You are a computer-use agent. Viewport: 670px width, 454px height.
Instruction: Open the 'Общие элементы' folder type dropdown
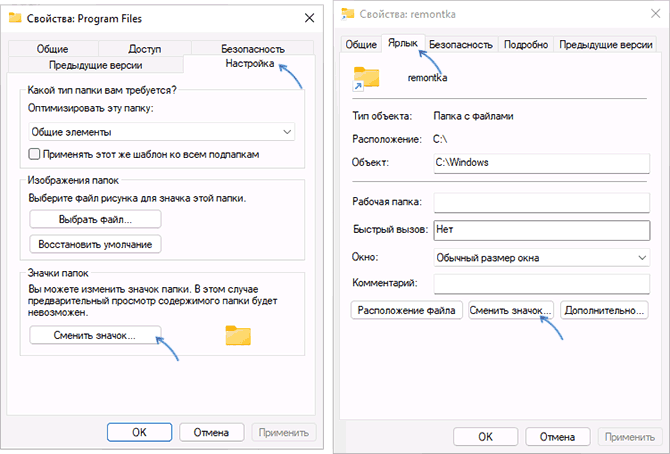[x=161, y=131]
